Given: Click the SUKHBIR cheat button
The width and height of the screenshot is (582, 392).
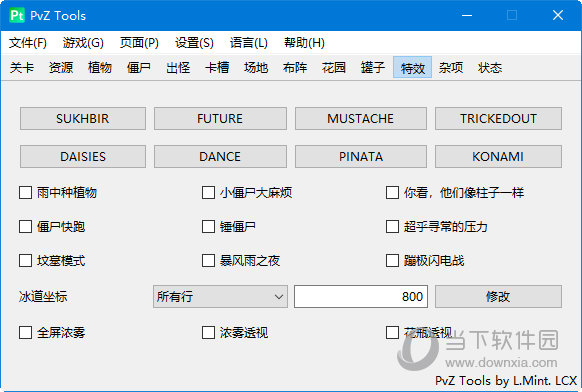Looking at the screenshot, I should [x=83, y=118].
